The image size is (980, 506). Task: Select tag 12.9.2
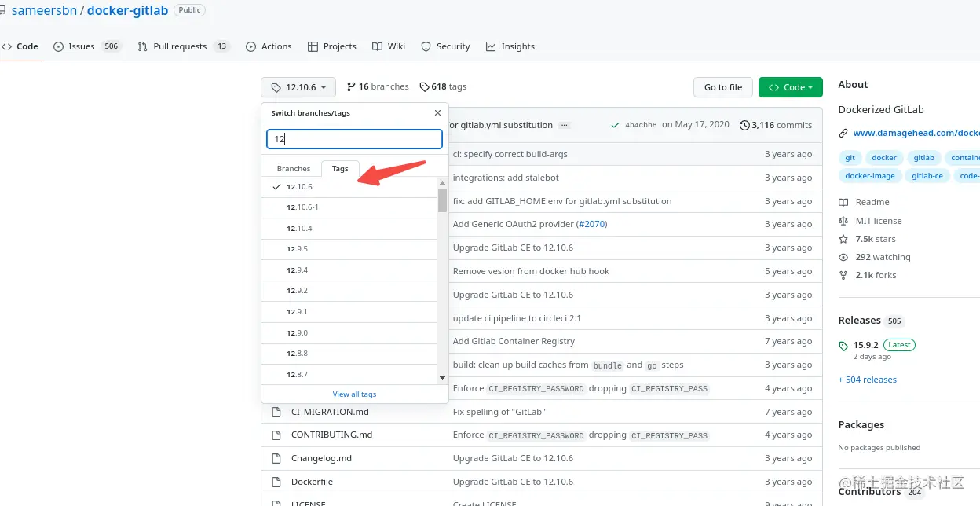(x=350, y=291)
